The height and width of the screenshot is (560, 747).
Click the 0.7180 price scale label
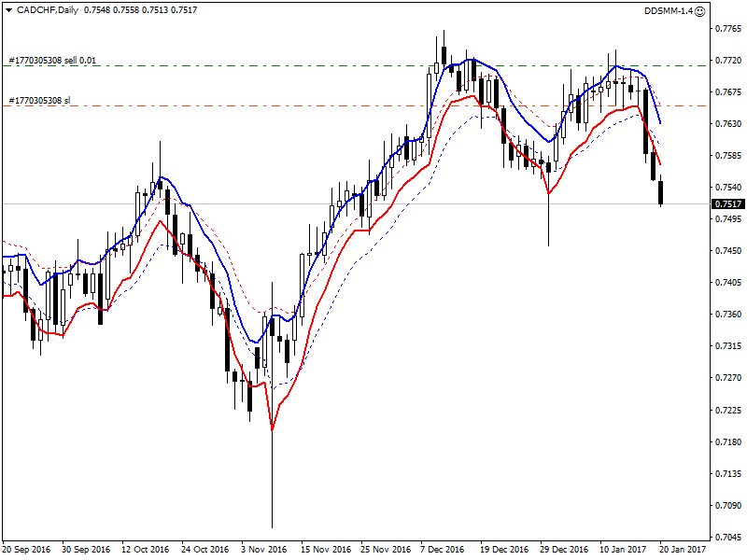pos(728,442)
